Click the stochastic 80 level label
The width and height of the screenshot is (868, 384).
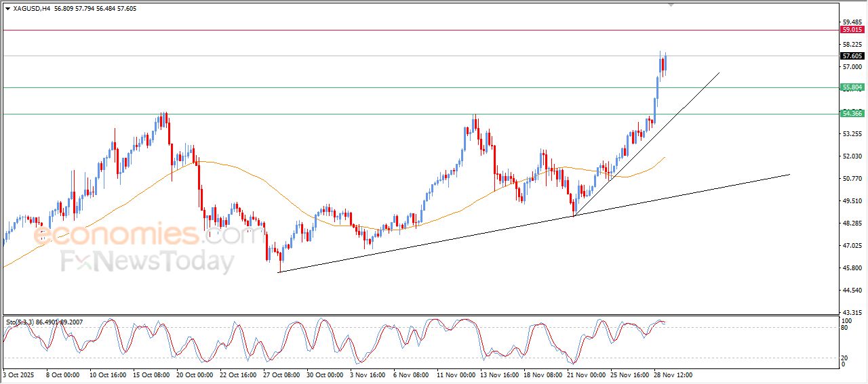coord(844,328)
